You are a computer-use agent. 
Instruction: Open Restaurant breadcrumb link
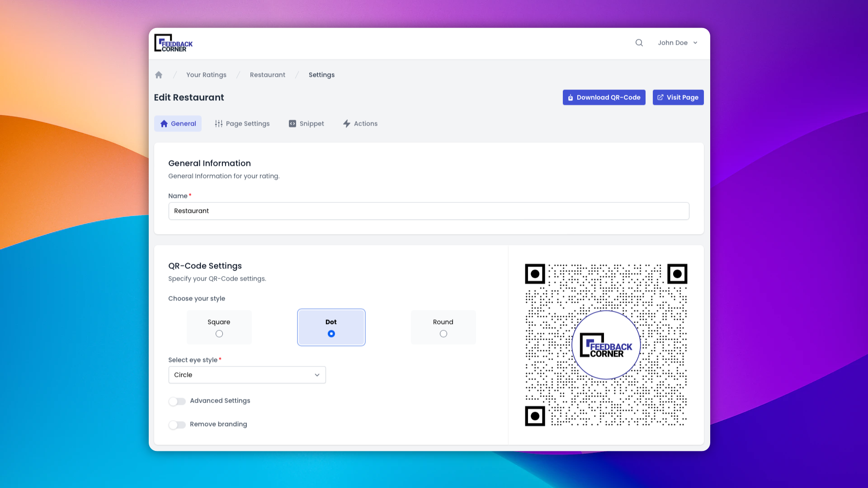(x=268, y=75)
